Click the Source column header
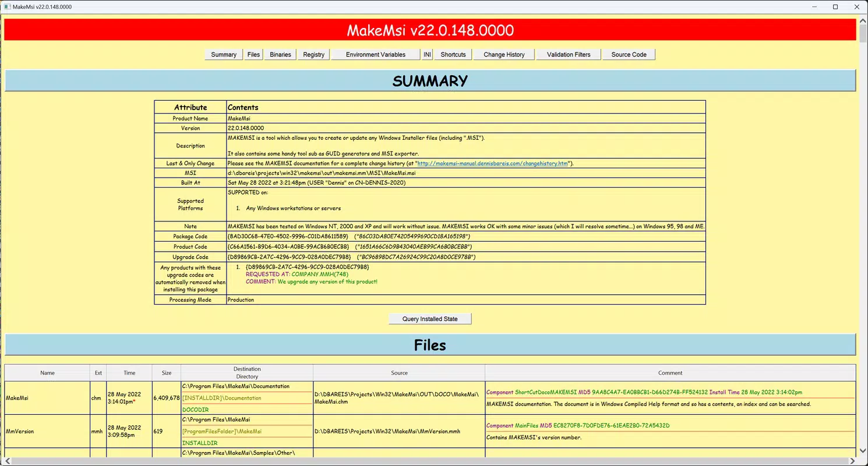Screen dimensions: 868x466 [399, 373]
